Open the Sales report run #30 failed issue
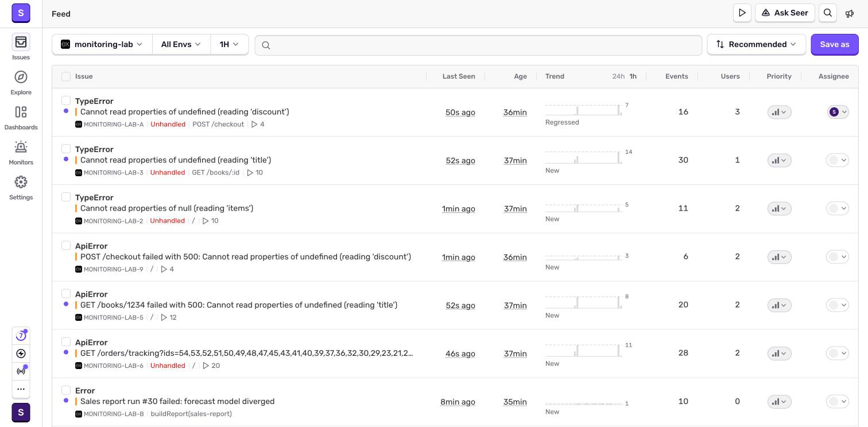This screenshot has height=427, width=868. tap(177, 401)
